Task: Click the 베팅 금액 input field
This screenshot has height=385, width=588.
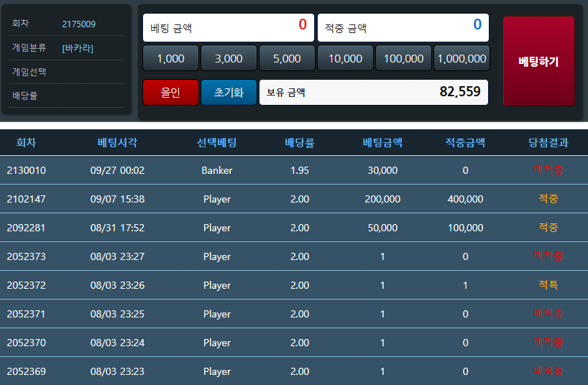Action: [x=229, y=28]
